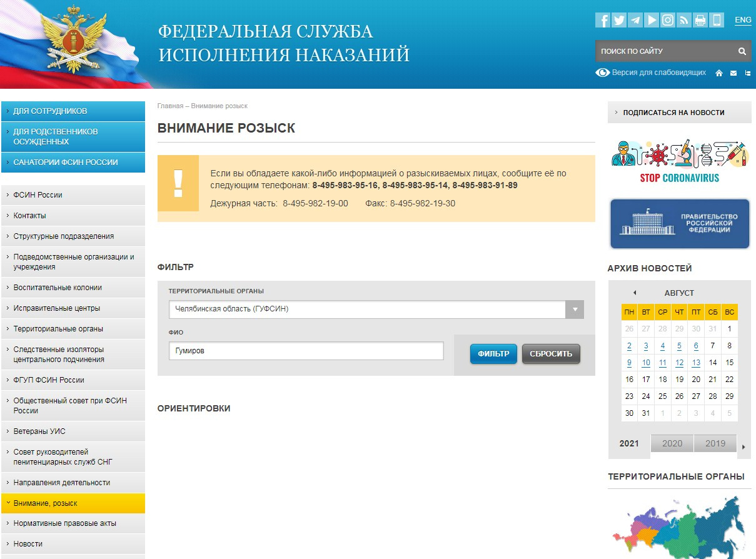The width and height of the screenshot is (756, 559).
Task: Open Новости sidebar item
Action: (73, 544)
